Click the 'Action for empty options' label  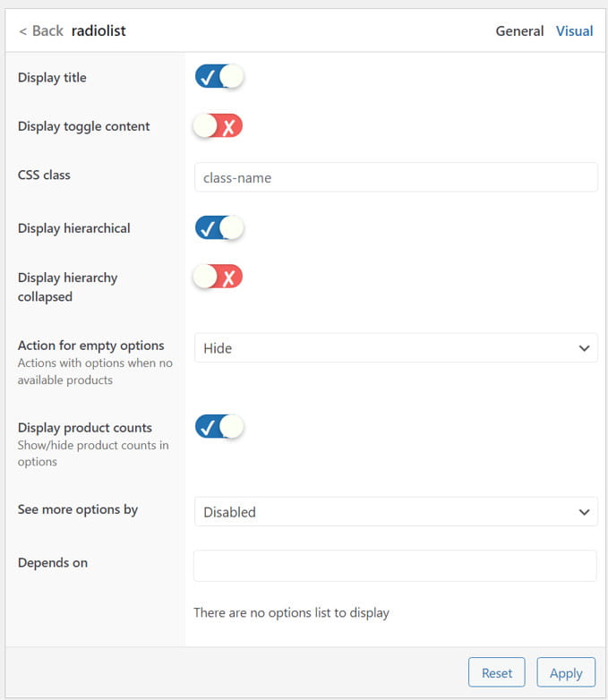[x=91, y=346]
